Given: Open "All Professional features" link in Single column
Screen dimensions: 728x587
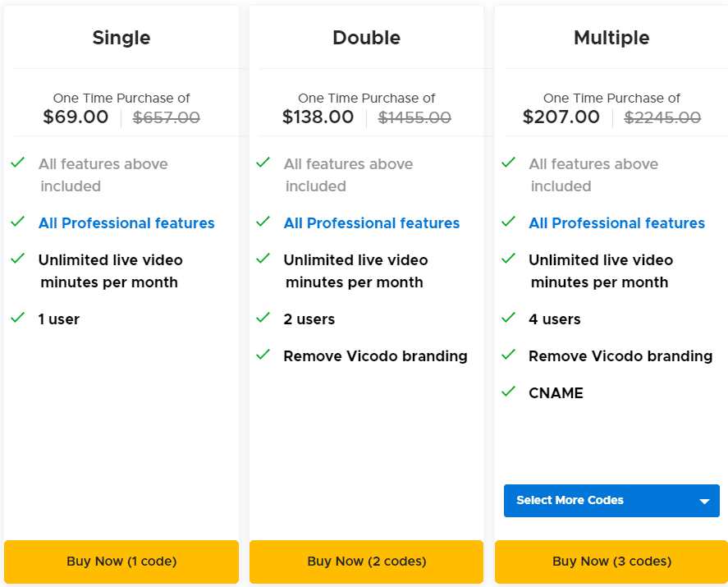Looking at the screenshot, I should pos(126,223).
